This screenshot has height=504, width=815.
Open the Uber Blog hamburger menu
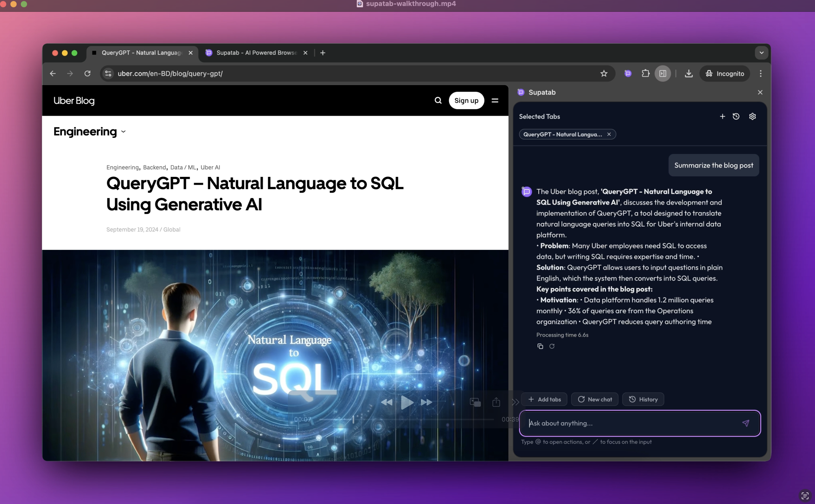[495, 100]
